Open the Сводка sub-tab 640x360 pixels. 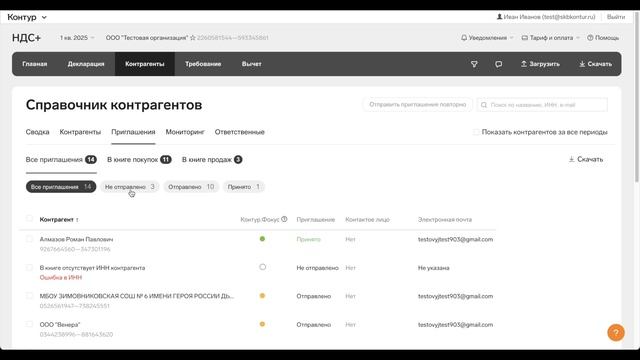tap(38, 132)
